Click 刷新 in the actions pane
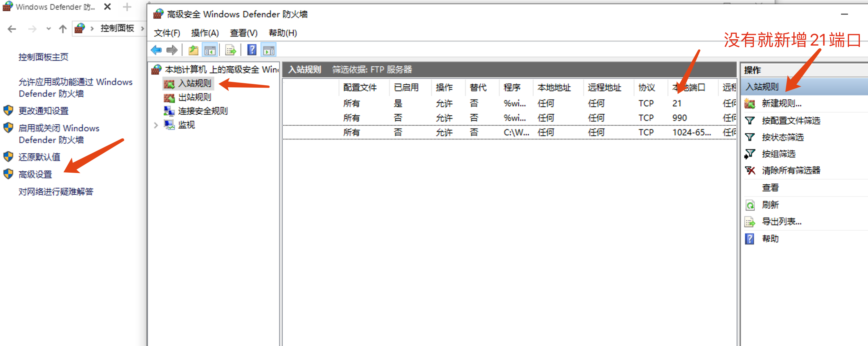The image size is (868, 346). click(770, 205)
